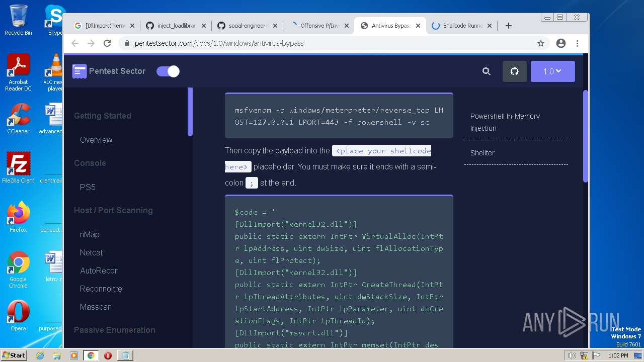The width and height of the screenshot is (644, 362).
Task: Go back in browser history
Action: tap(75, 43)
